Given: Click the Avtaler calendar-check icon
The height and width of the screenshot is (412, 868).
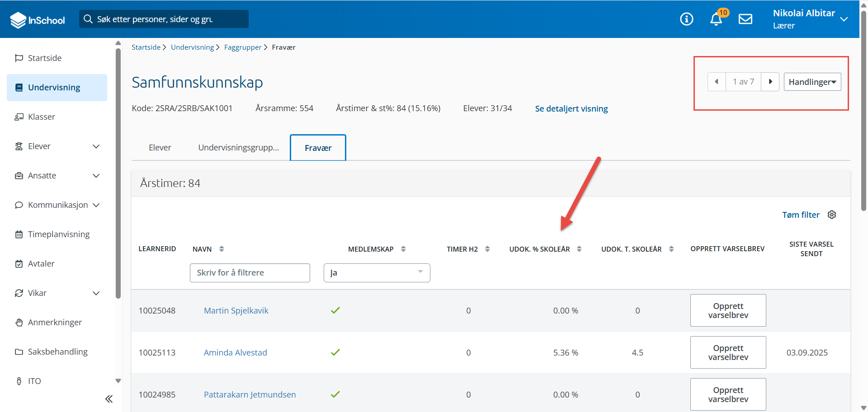Looking at the screenshot, I should coord(19,263).
